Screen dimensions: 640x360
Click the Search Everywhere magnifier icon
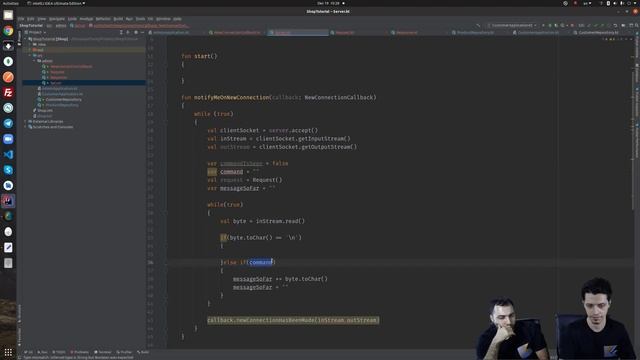(636, 25)
